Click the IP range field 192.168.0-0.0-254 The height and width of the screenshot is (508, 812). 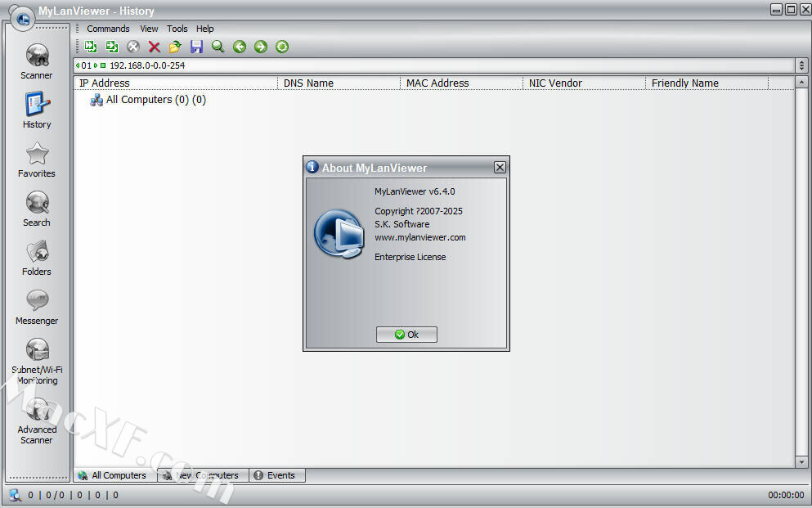(147, 65)
